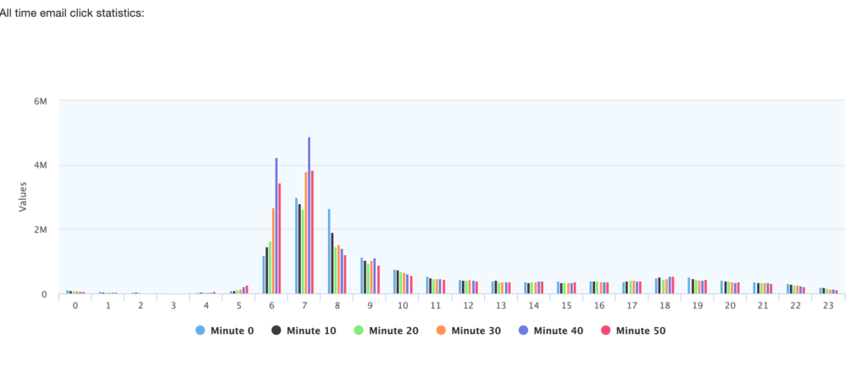Click the Values y-axis title
The height and width of the screenshot is (378, 868).
[x=23, y=197]
